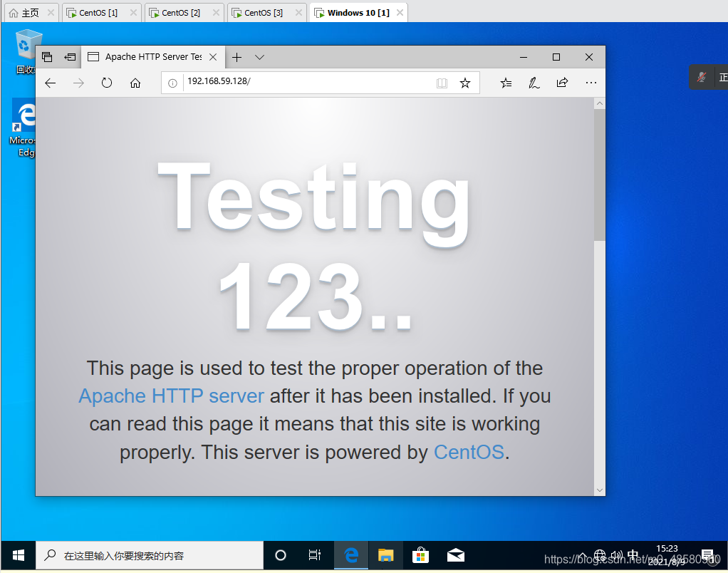Open a new Edge tab
This screenshot has height=573, width=728.
(236, 57)
